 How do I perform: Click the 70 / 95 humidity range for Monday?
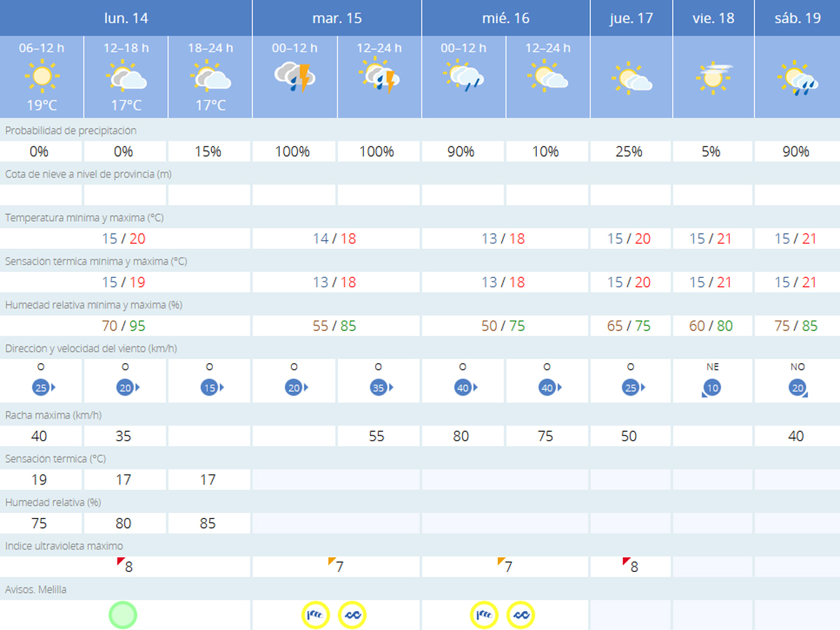click(x=125, y=325)
